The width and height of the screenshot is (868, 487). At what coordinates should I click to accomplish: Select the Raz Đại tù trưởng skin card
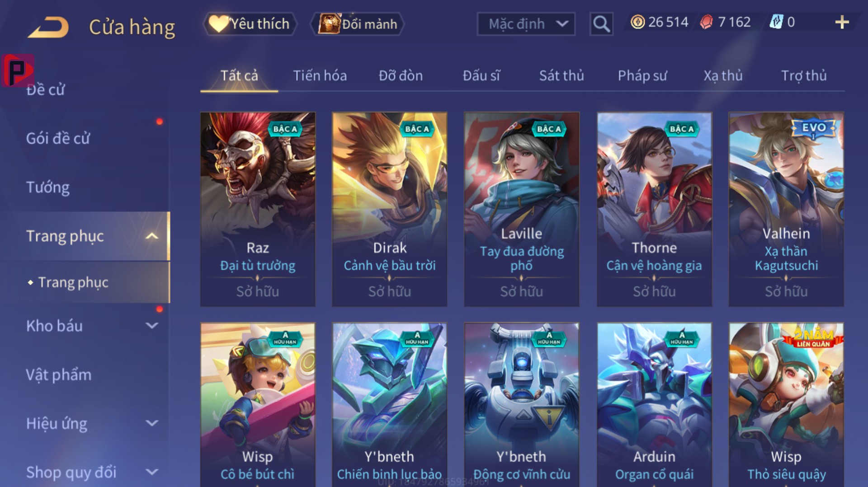click(x=258, y=209)
